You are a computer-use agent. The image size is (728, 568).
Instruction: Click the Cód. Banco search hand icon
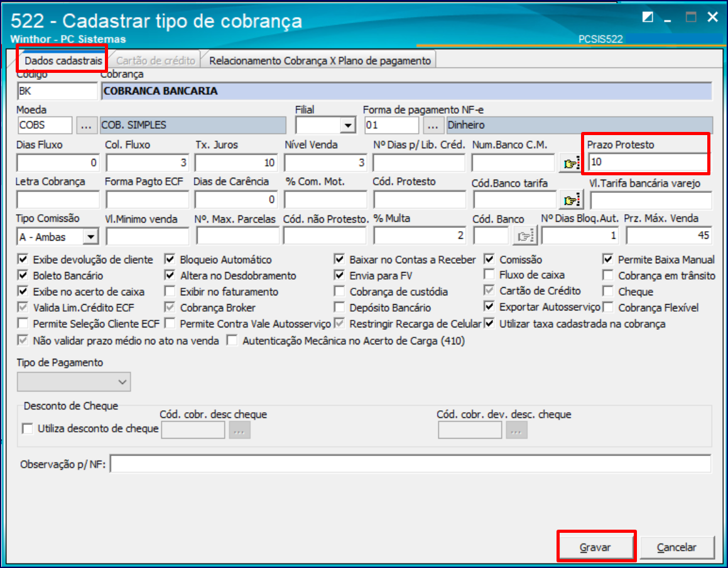(x=524, y=236)
